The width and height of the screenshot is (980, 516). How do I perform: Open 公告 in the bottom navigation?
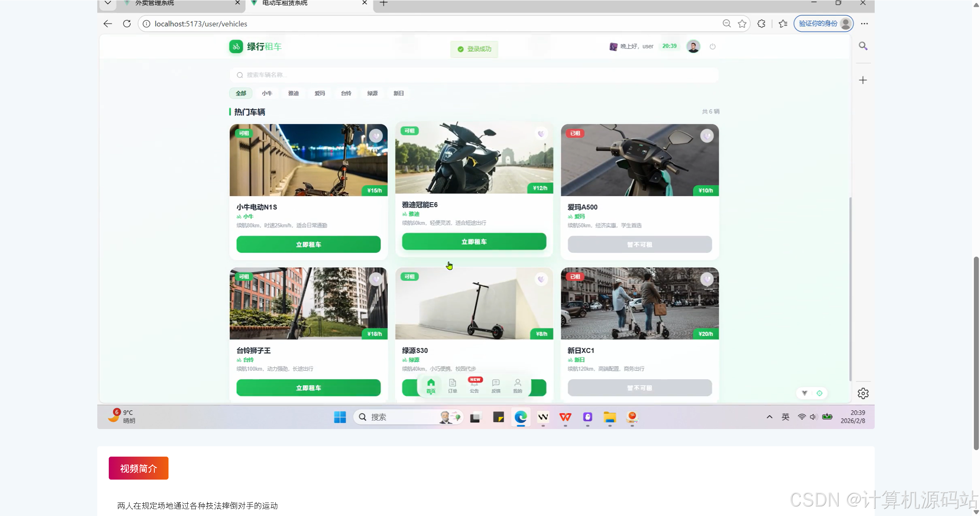click(474, 386)
